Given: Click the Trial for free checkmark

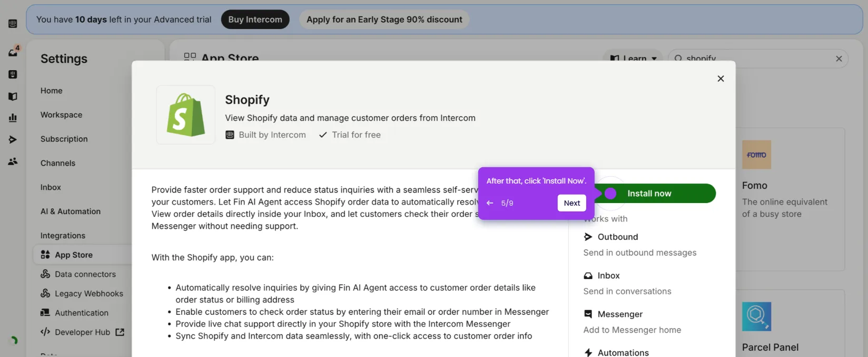Looking at the screenshot, I should pos(323,135).
